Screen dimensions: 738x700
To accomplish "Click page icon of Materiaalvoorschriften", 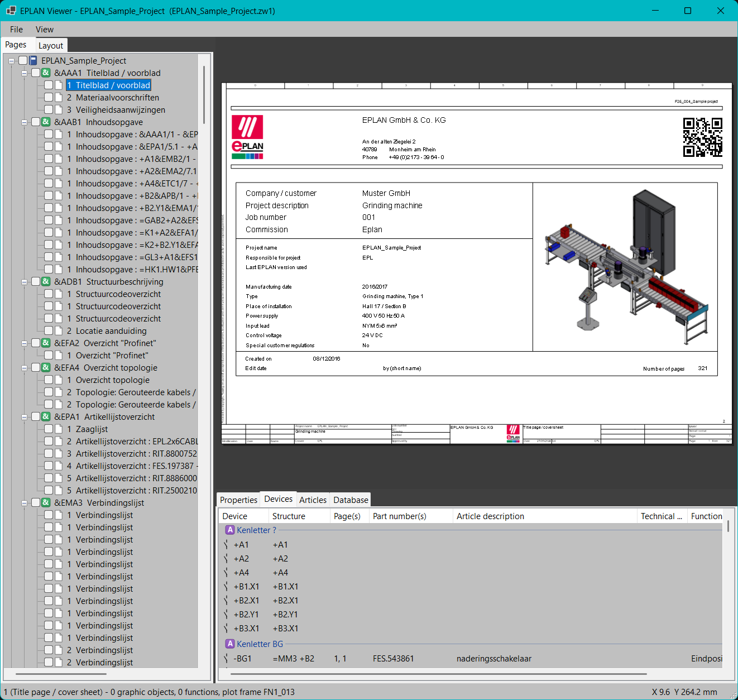I will click(x=59, y=97).
